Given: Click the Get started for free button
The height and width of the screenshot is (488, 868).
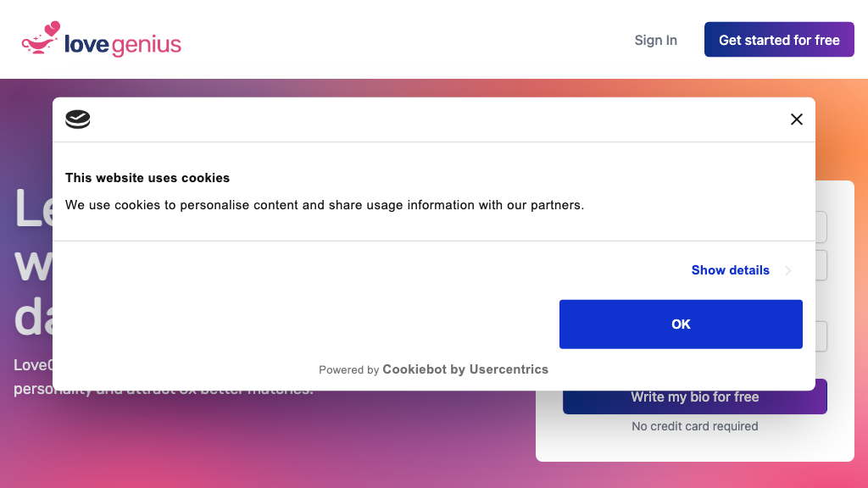Looking at the screenshot, I should (779, 40).
